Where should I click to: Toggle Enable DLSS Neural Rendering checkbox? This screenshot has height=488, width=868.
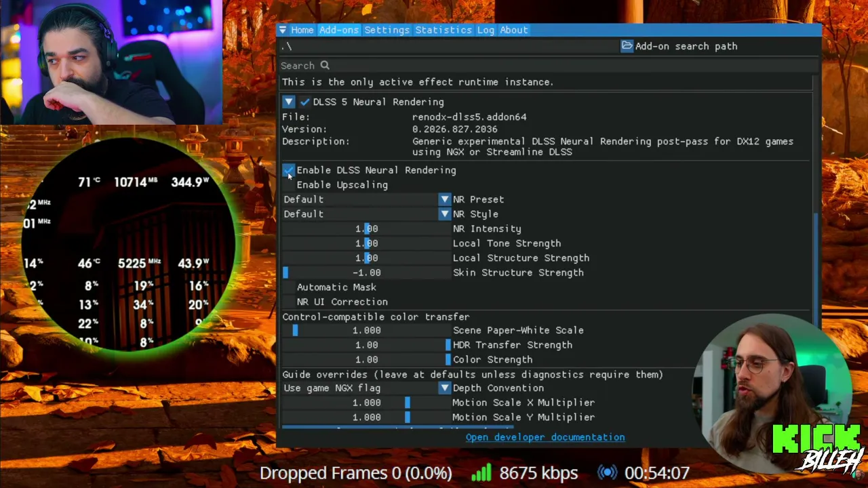(288, 170)
